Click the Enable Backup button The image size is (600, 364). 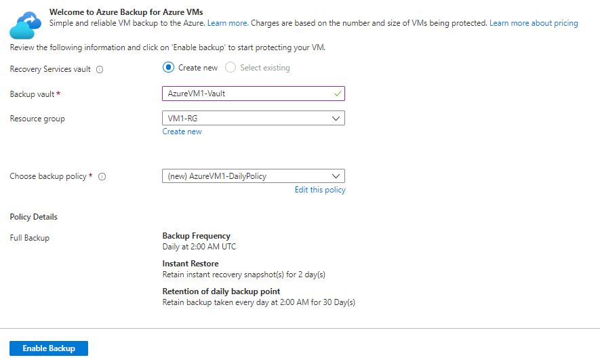(x=49, y=348)
